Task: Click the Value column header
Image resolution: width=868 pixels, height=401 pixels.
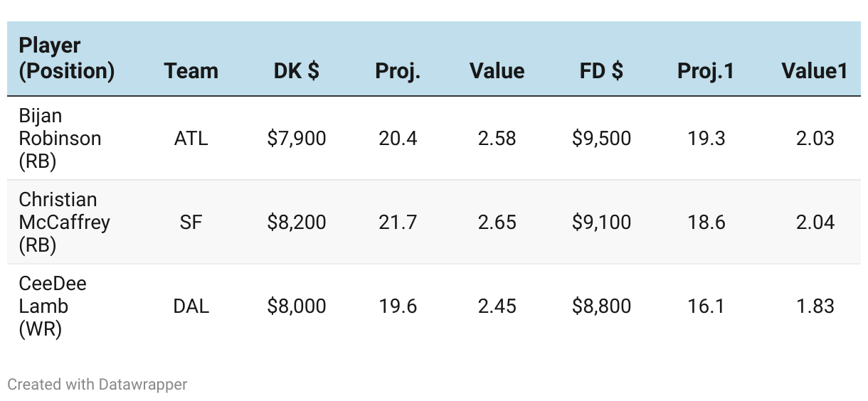Action: click(497, 71)
